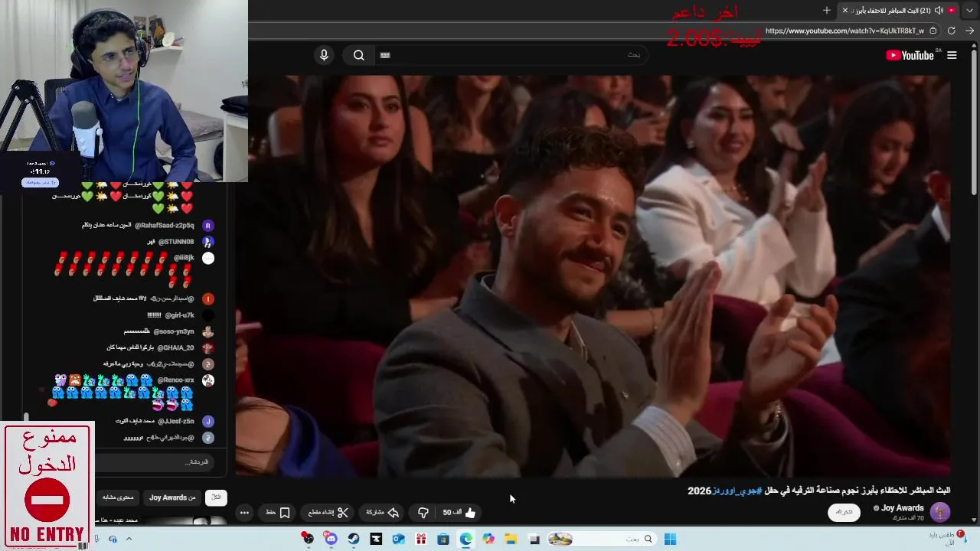Open Windows Start menu
The width and height of the screenshot is (980, 551).
click(670, 539)
